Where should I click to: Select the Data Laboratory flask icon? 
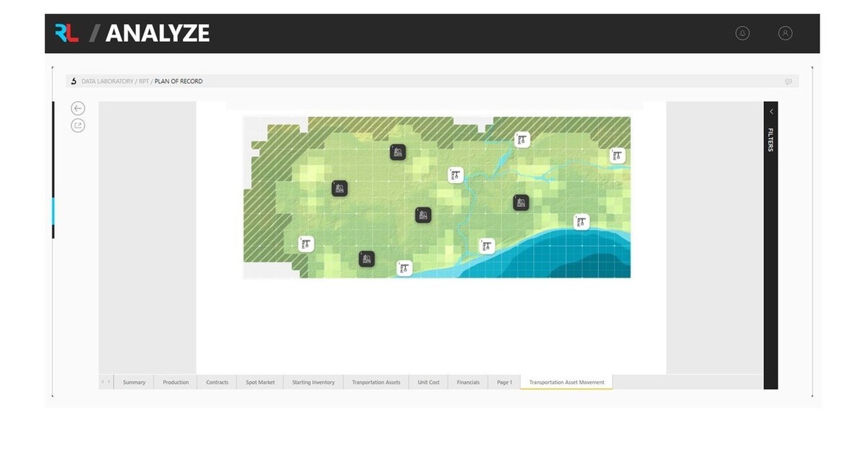tap(73, 81)
